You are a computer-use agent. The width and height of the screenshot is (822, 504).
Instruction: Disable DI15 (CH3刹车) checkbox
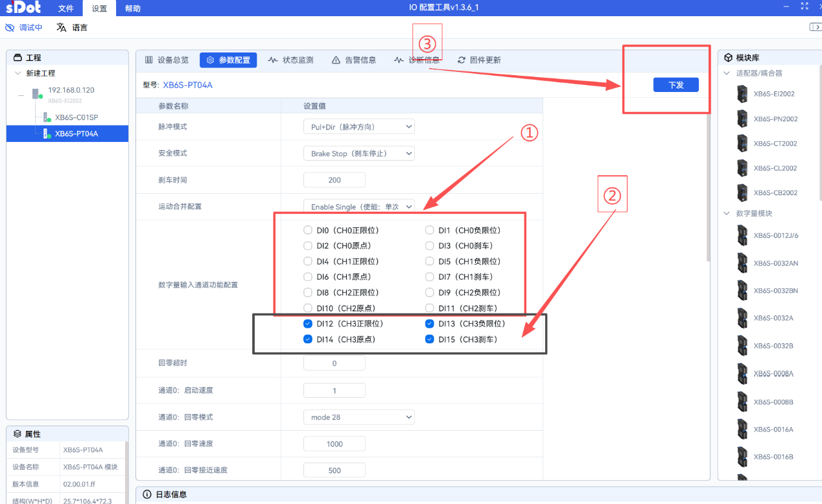pos(429,339)
